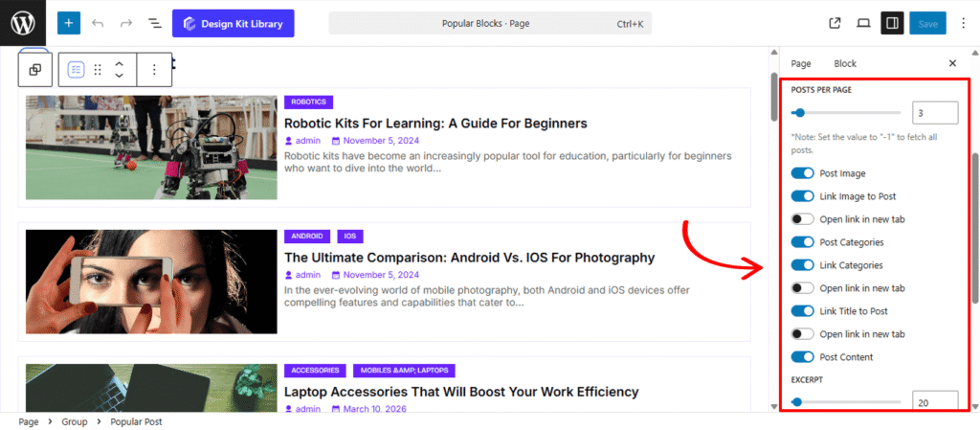Click the Posts Per Page number field
This screenshot has height=430, width=980.
934,113
